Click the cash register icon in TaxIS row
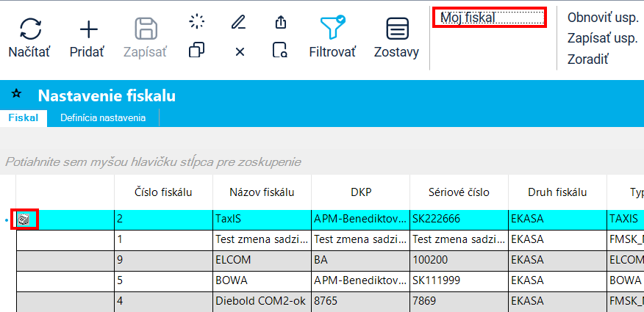Viewport: 644px width, 312px height. point(24,220)
